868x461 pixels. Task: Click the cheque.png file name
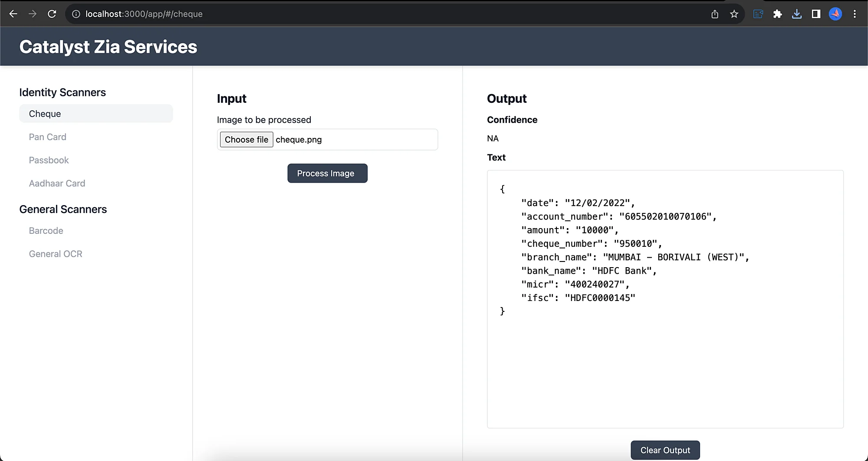(299, 140)
